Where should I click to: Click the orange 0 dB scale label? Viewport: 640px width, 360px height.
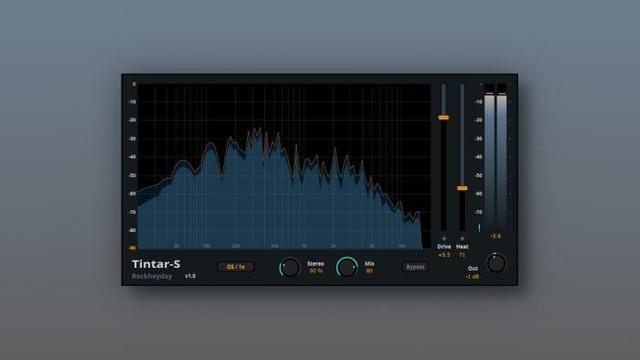(134, 84)
